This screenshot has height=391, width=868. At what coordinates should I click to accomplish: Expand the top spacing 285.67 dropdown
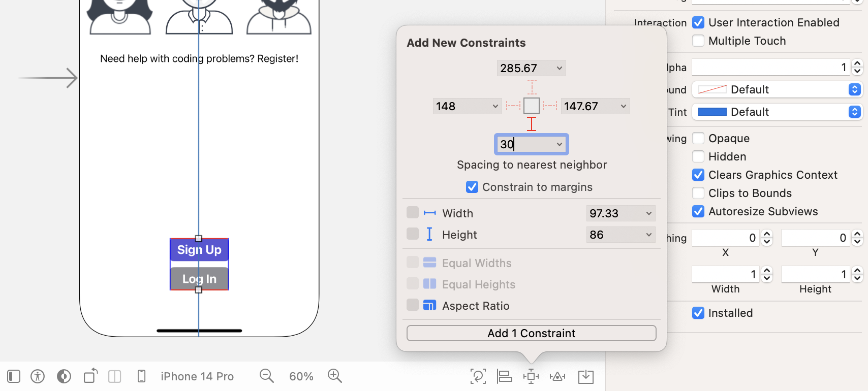click(559, 68)
